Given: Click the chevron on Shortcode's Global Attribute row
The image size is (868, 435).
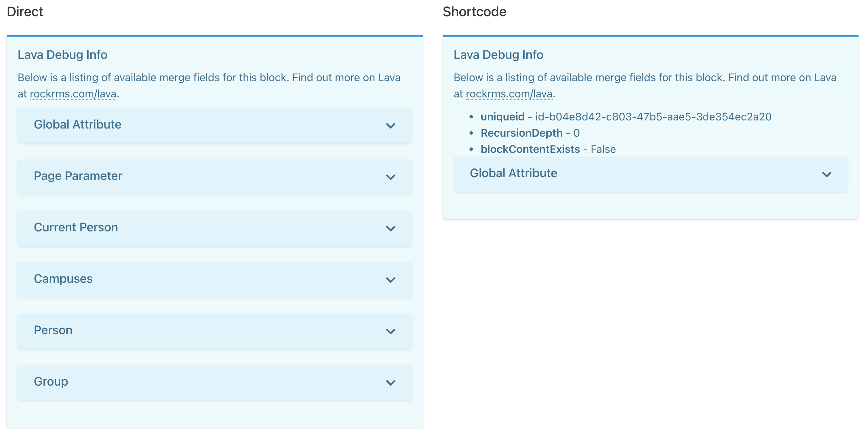Looking at the screenshot, I should point(826,175).
